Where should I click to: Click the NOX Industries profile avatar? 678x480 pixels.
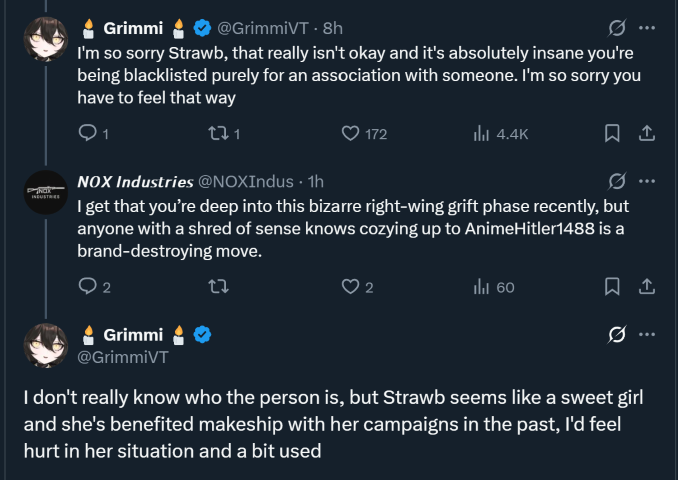pyautogui.click(x=42, y=195)
